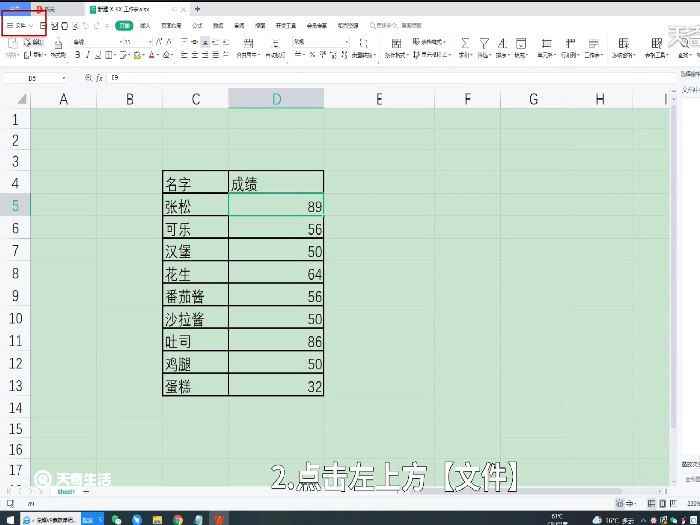
Task: Open the font name dropdown
Action: coord(97,42)
